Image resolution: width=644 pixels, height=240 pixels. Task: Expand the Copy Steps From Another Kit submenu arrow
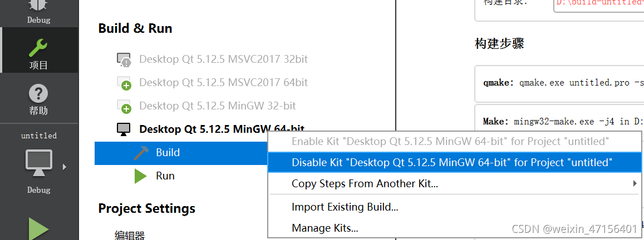(x=635, y=183)
